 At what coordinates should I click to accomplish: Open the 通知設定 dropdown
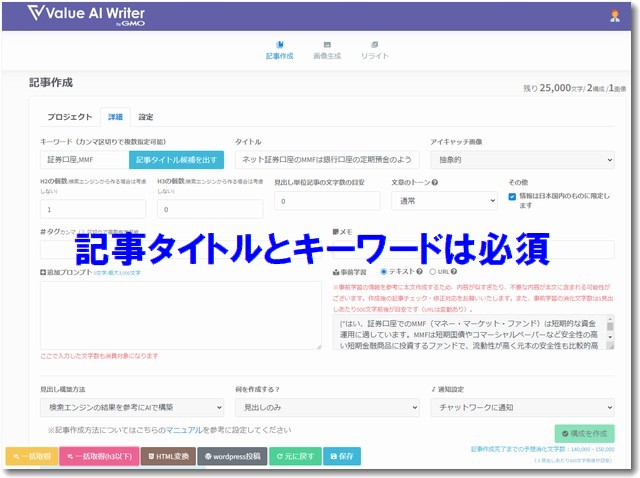(x=522, y=407)
